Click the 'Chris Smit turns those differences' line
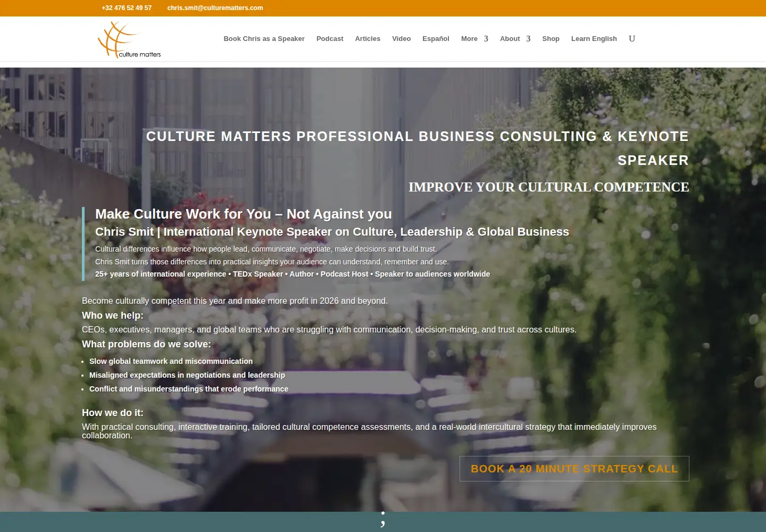The image size is (766, 532). tap(272, 262)
